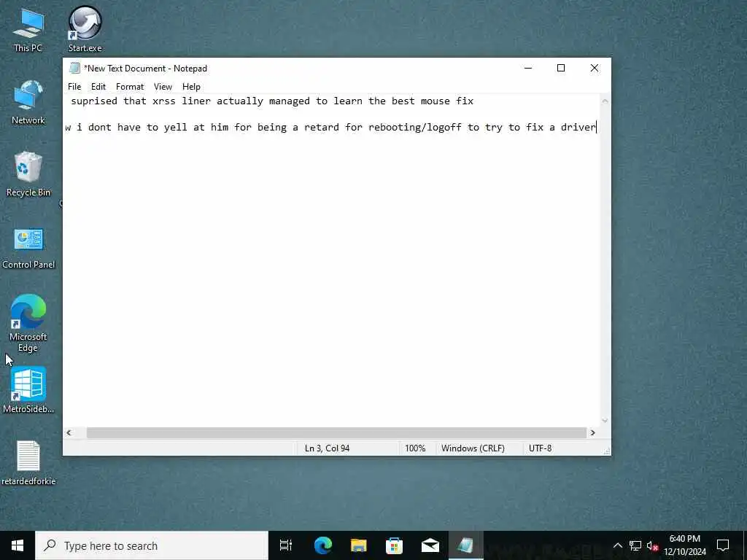Minimize the Notepad window

pyautogui.click(x=528, y=68)
